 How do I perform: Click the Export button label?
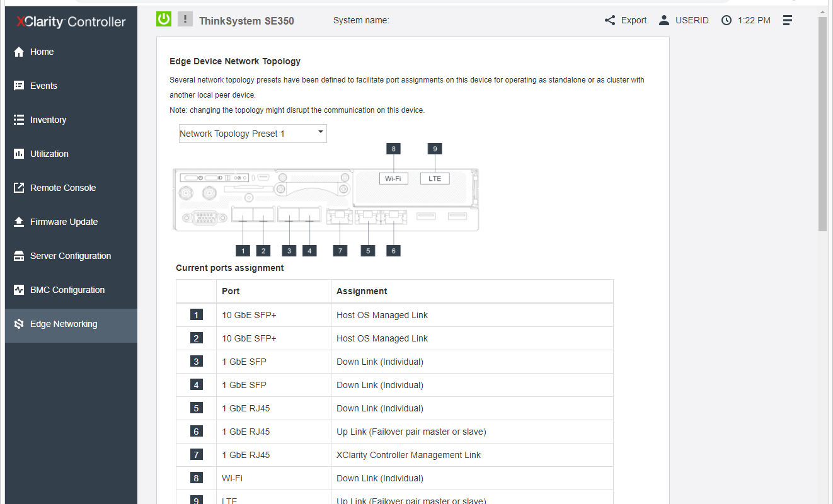point(634,20)
